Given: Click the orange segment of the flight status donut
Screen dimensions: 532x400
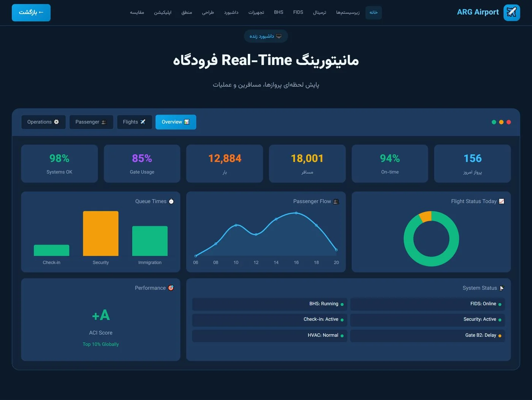Looking at the screenshot, I should coord(426,217).
